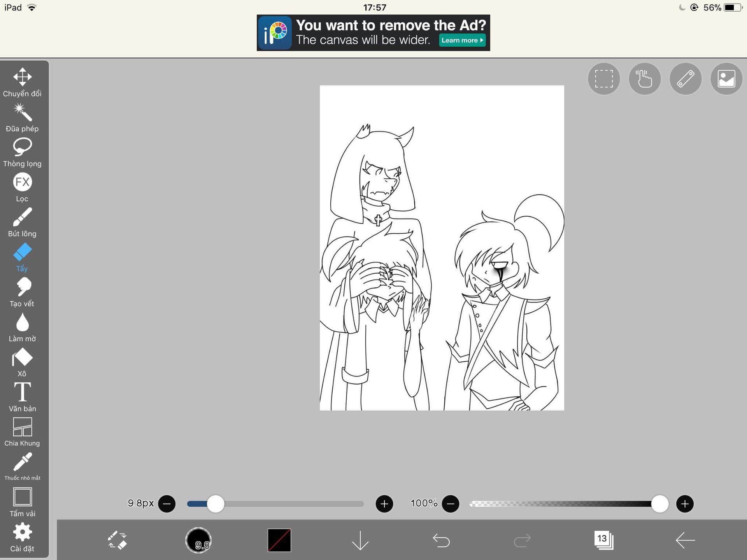Collapse the toolbar with down arrow
The width and height of the screenshot is (747, 560).
tap(360, 540)
